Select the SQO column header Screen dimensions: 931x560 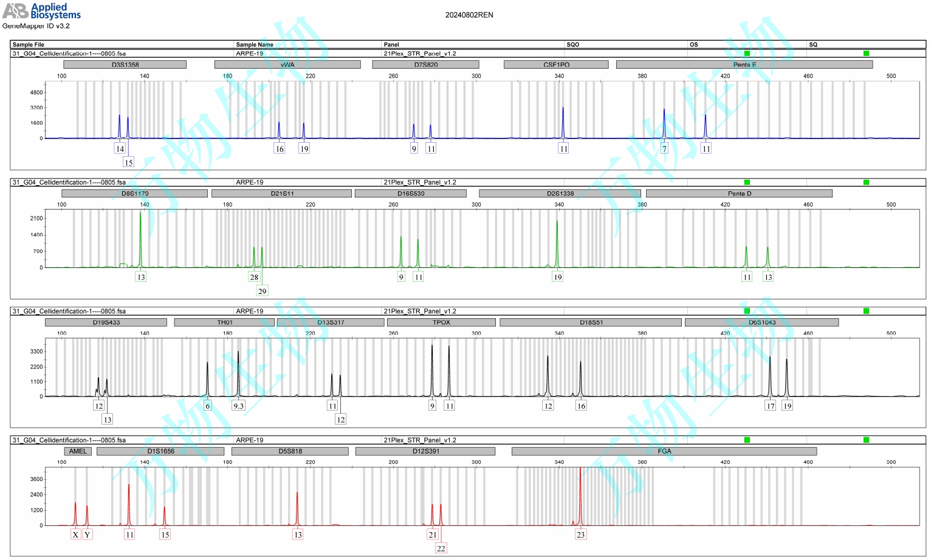[572, 44]
